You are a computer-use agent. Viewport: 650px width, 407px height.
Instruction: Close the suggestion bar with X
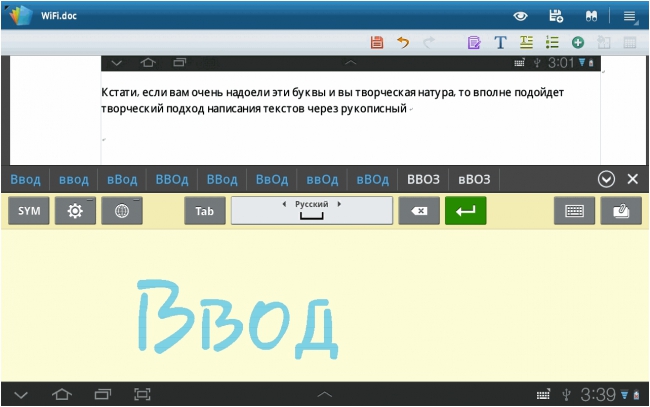[633, 179]
